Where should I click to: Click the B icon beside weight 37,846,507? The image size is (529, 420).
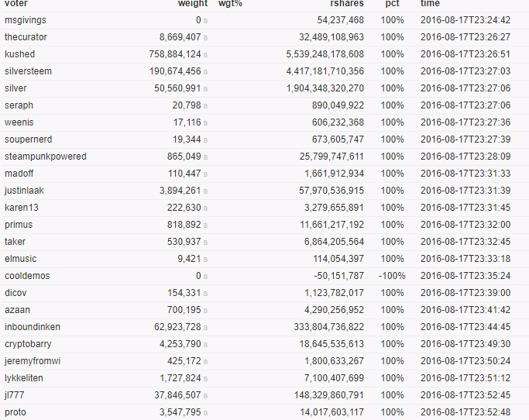(205, 396)
